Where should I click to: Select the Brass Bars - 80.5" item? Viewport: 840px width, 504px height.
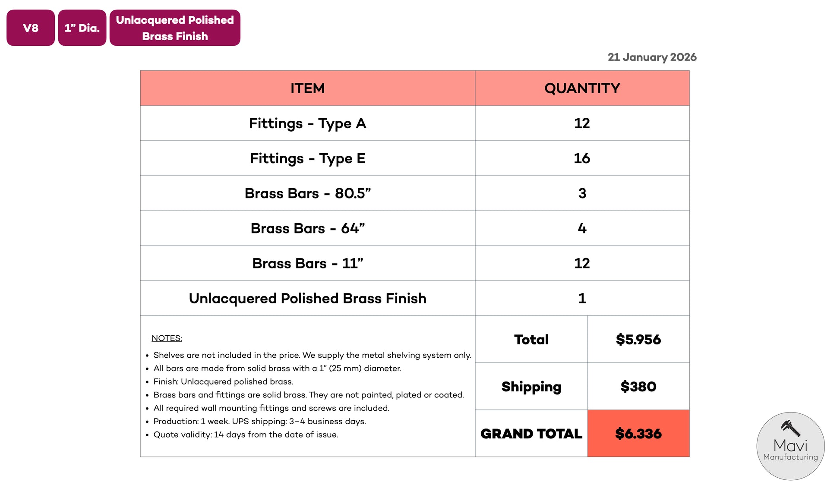pyautogui.click(x=307, y=193)
